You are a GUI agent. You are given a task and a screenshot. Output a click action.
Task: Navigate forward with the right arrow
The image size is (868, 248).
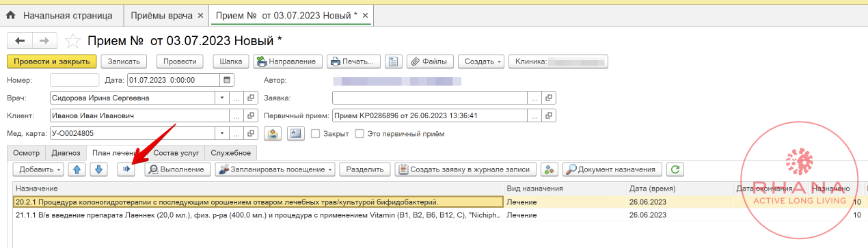click(44, 40)
